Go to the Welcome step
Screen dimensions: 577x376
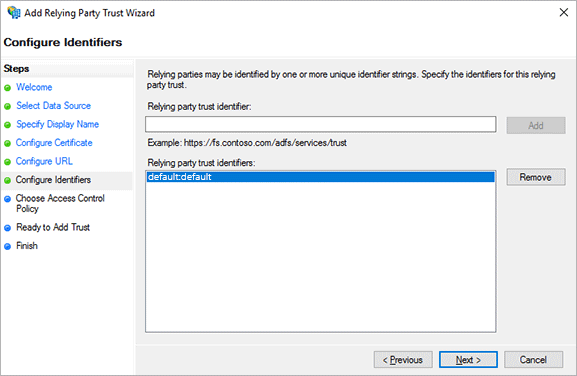(34, 87)
